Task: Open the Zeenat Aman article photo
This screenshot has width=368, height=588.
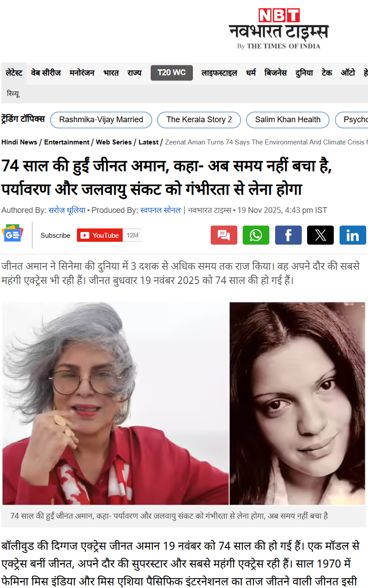Action: 184,403
